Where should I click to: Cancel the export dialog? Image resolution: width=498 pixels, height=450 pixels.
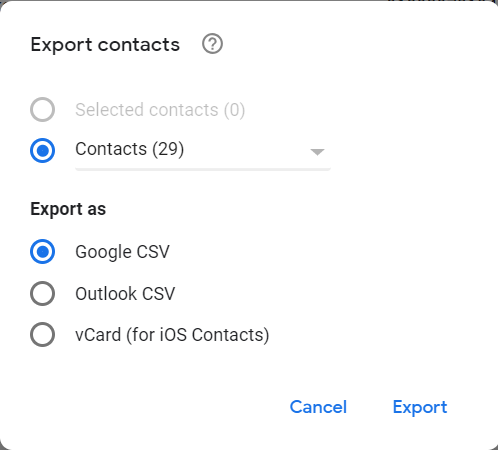318,407
